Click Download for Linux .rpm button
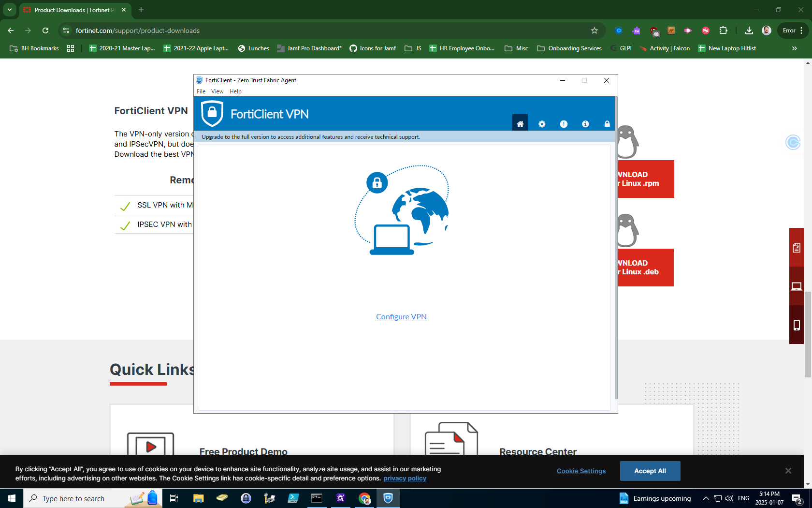 [x=646, y=179]
